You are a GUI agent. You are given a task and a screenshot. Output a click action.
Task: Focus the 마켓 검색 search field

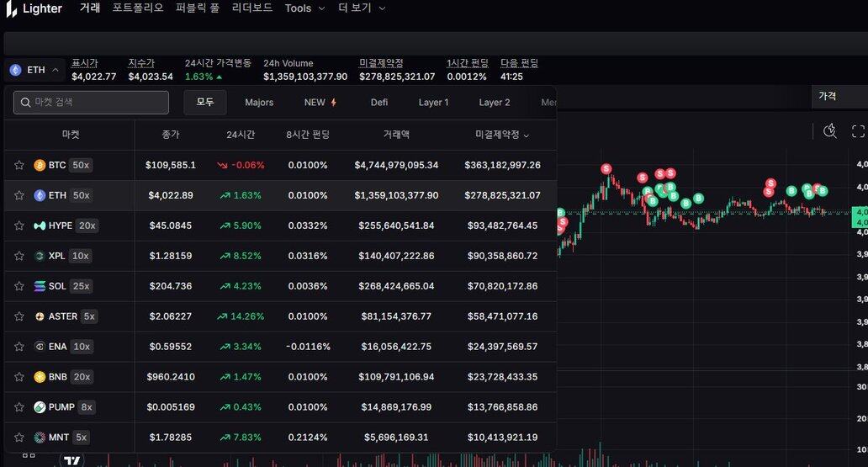(x=91, y=103)
